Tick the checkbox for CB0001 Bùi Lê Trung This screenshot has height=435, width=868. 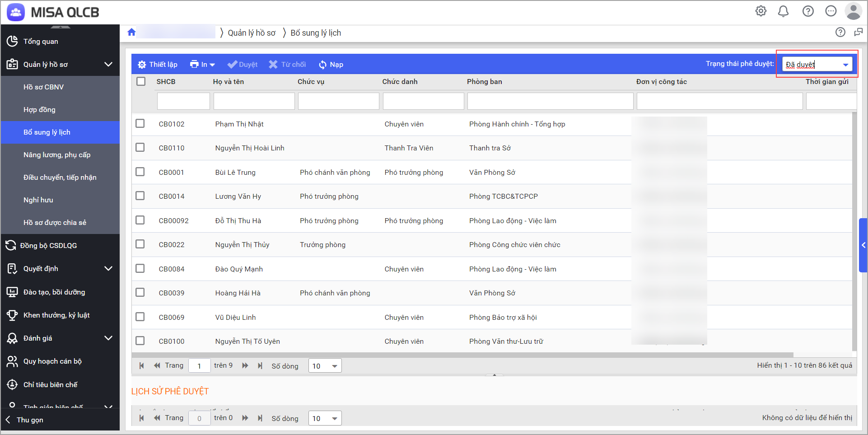(140, 172)
